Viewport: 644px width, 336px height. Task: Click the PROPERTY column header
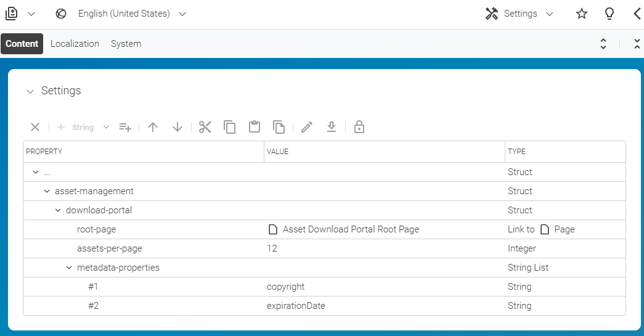[x=144, y=152]
